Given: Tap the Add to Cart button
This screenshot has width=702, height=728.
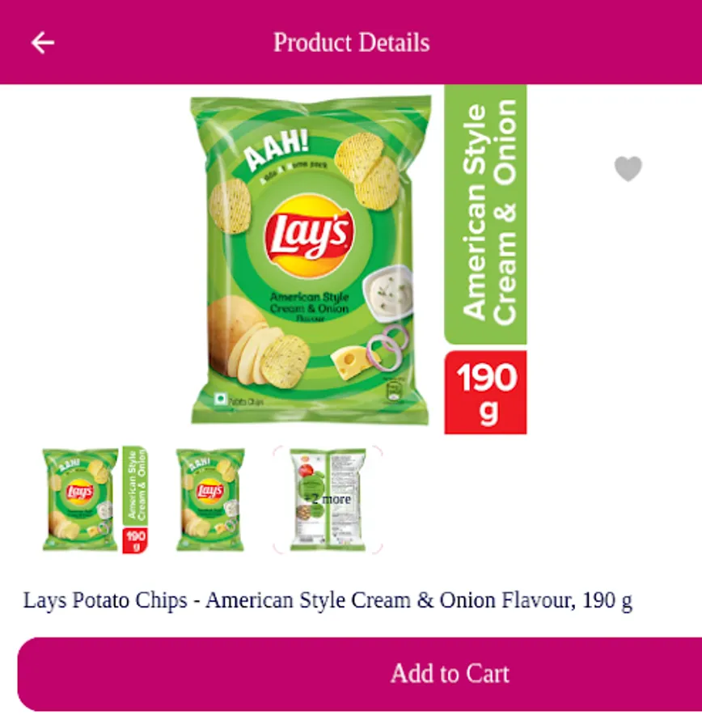Looking at the screenshot, I should 360,674.
